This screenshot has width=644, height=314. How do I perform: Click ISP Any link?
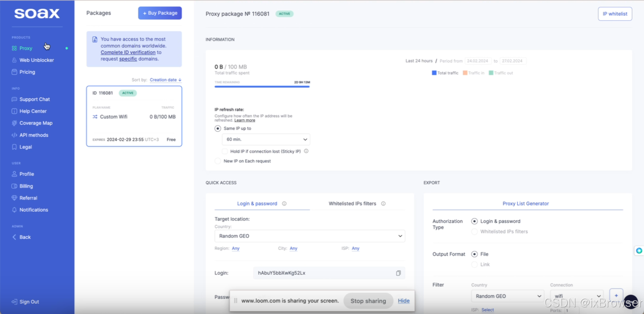(356, 248)
